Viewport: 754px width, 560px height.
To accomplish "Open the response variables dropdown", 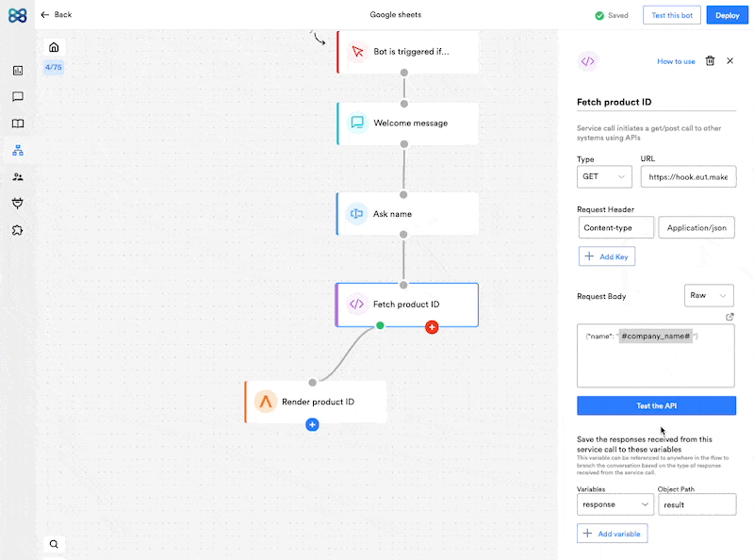I will coord(615,504).
